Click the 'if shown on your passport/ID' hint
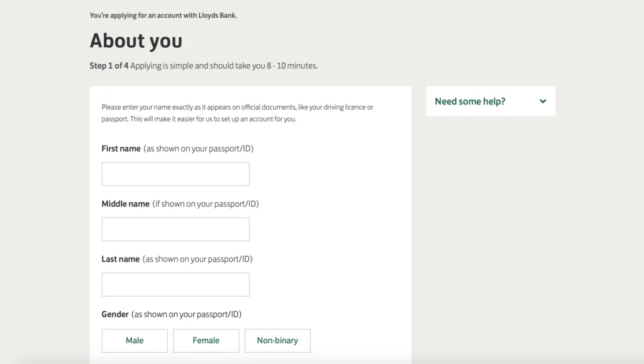This screenshot has width=644, height=364. point(206,203)
